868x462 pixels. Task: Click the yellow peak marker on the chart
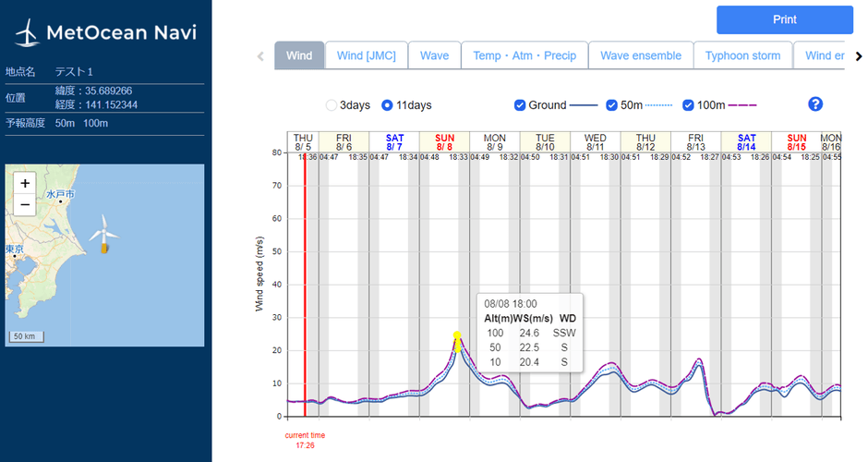pyautogui.click(x=457, y=335)
